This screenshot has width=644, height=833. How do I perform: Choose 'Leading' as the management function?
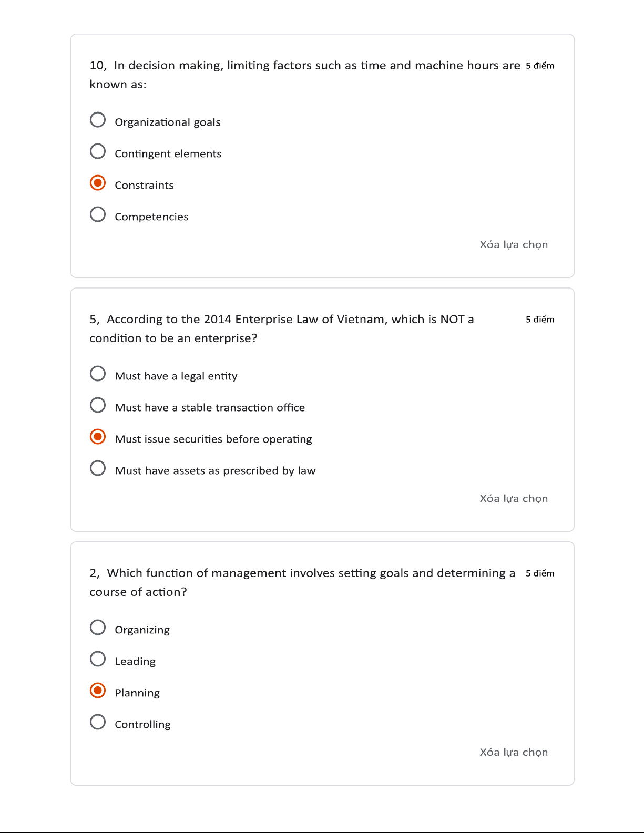pyautogui.click(x=98, y=659)
